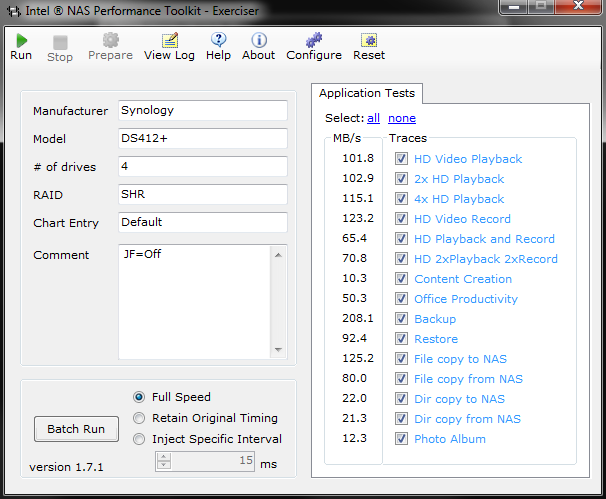Image resolution: width=606 pixels, height=499 pixels.
Task: Toggle Dir copy to NAS checkbox
Action: [x=401, y=399]
